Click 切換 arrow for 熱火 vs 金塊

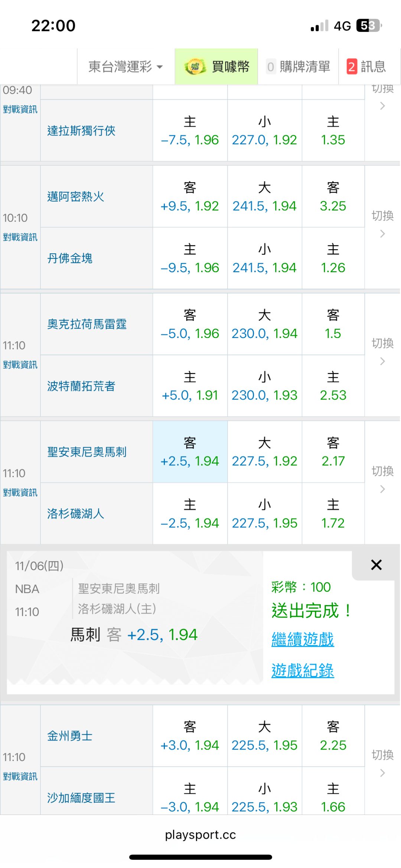tap(382, 234)
